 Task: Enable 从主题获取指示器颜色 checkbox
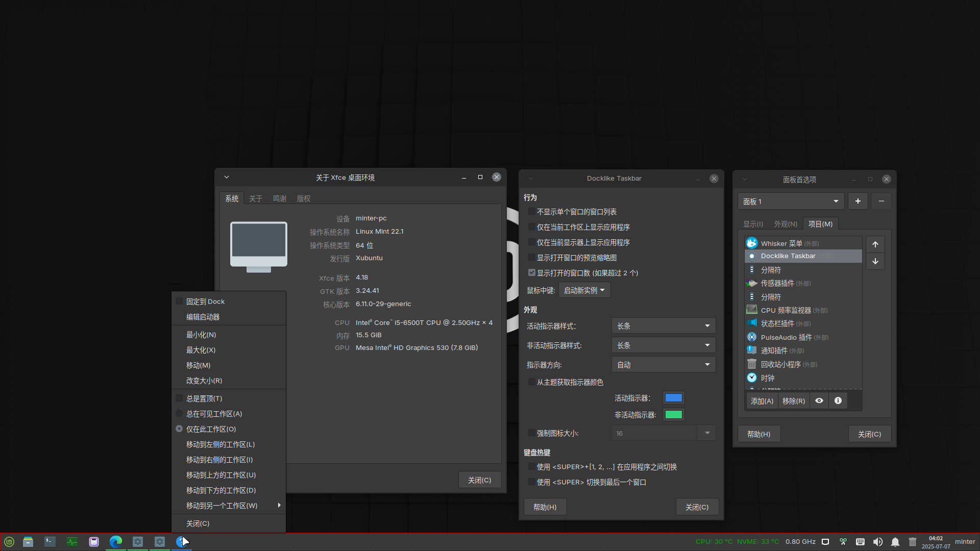click(x=532, y=382)
